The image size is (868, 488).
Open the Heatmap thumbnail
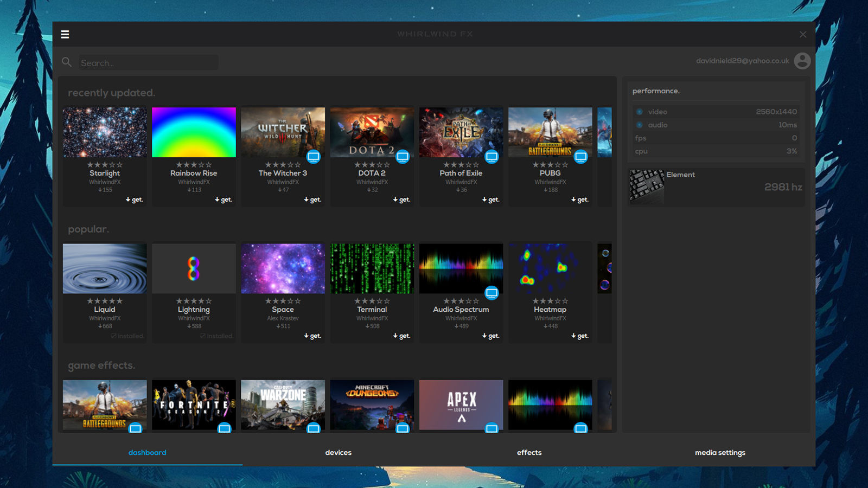pyautogui.click(x=550, y=268)
